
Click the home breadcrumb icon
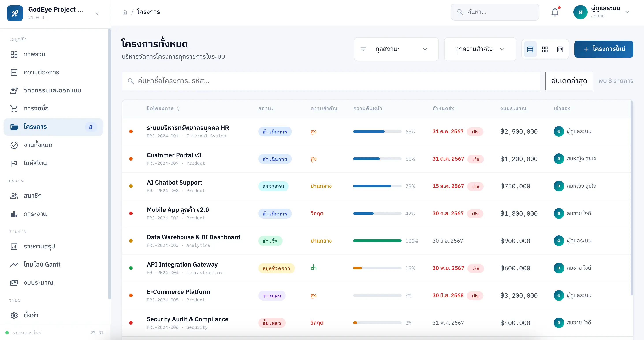pos(125,12)
